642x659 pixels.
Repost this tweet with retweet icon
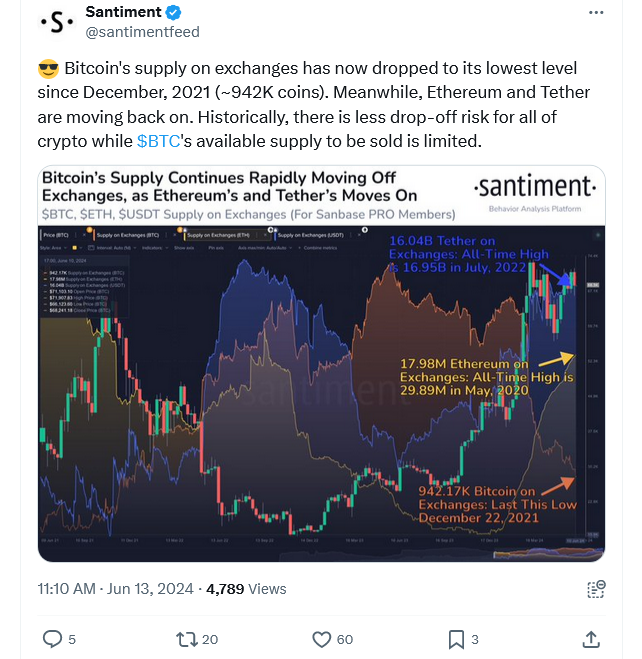click(186, 638)
